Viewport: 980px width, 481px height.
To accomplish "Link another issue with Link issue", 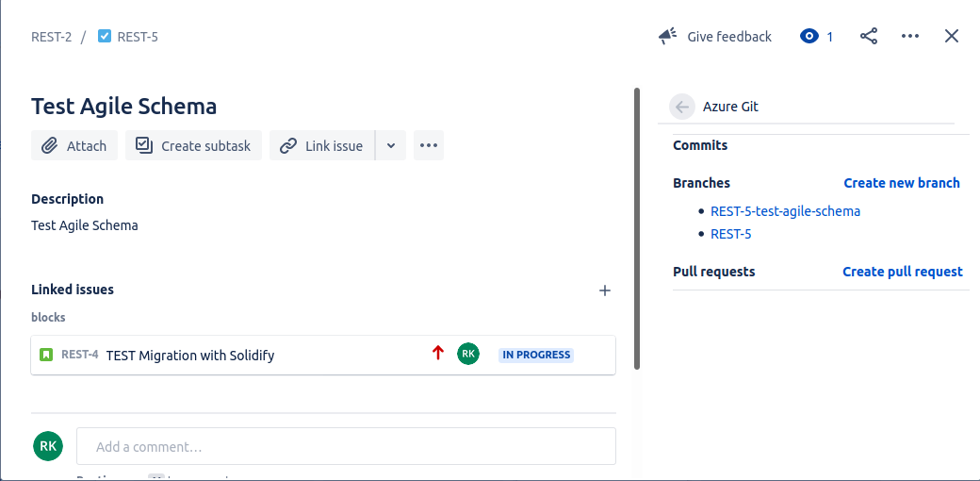I will pos(322,146).
